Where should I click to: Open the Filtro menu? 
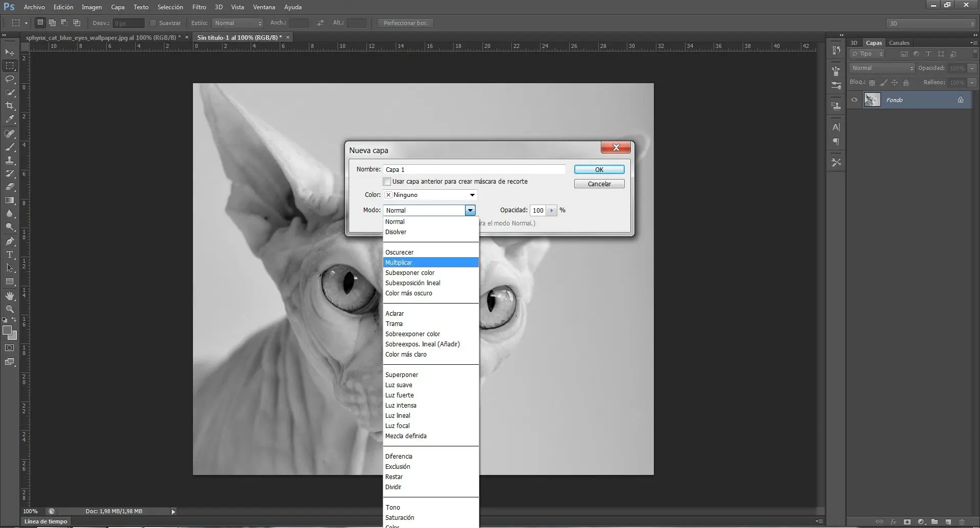click(199, 7)
